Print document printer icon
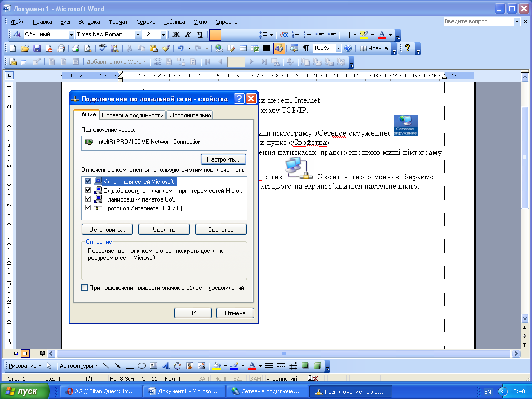The height and width of the screenshot is (399, 532). tap(75, 48)
